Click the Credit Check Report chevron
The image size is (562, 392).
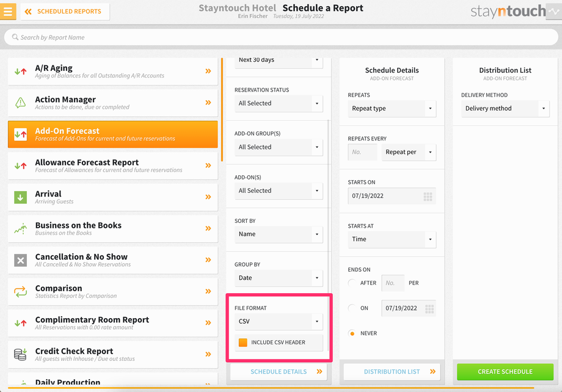click(208, 354)
